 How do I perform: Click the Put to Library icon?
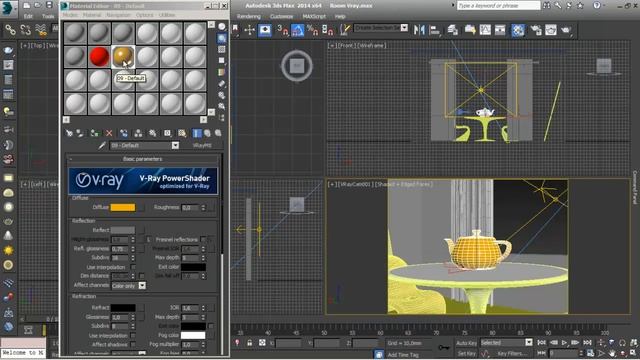(153, 133)
